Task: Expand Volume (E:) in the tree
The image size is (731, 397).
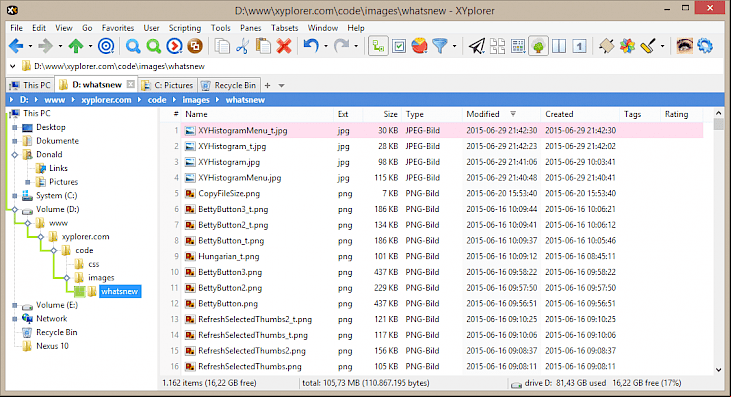Action: 14,305
